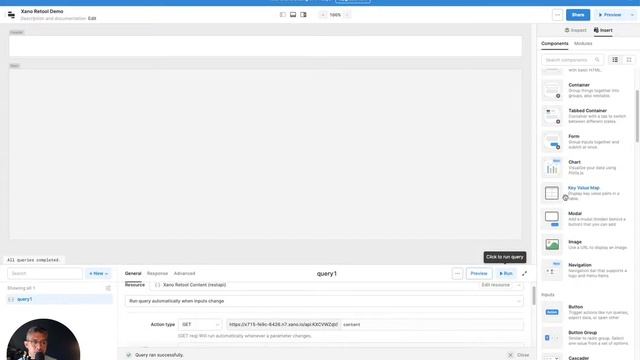Click the Key Value Map label
The width and height of the screenshot is (640, 360).
click(x=584, y=188)
